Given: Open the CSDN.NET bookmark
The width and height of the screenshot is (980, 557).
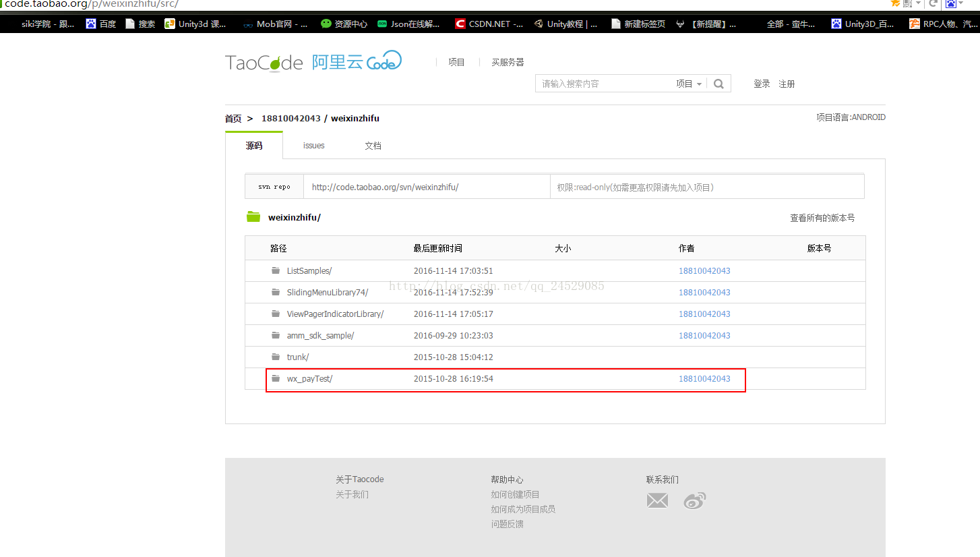Looking at the screenshot, I should (489, 24).
